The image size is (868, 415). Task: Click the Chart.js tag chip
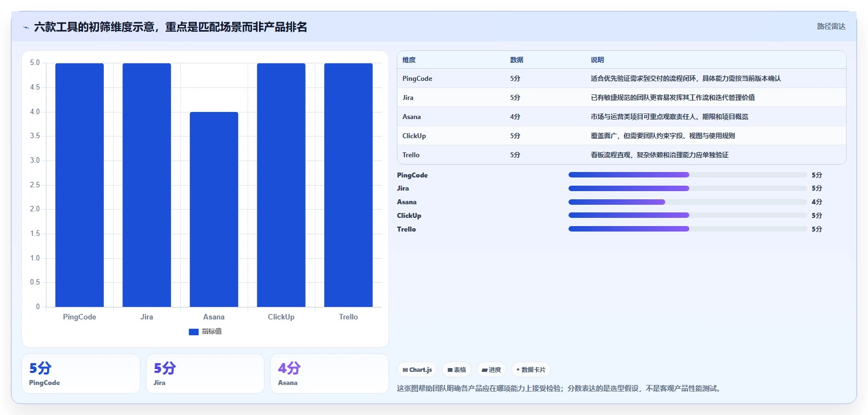tap(417, 370)
